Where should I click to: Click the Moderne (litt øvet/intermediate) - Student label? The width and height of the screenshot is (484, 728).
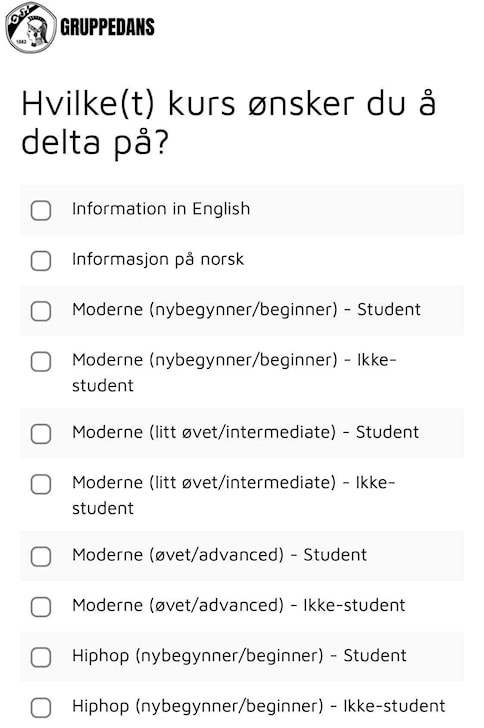pos(245,432)
